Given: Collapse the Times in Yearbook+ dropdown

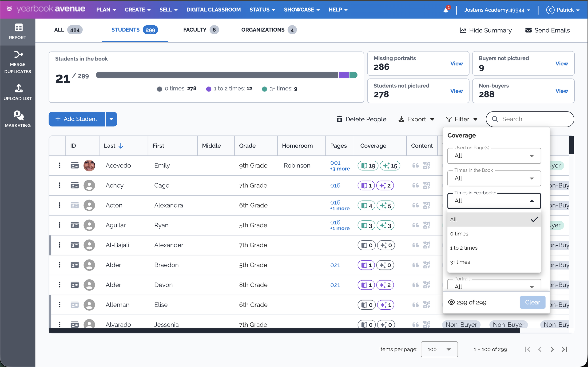Looking at the screenshot, I should click(x=494, y=201).
